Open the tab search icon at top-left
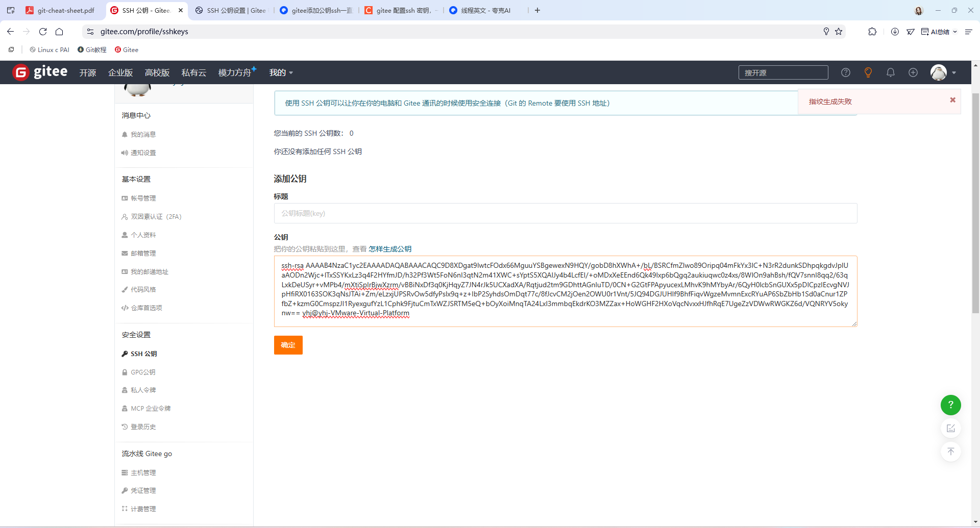Image resolution: width=980 pixels, height=528 pixels. pos(11,10)
